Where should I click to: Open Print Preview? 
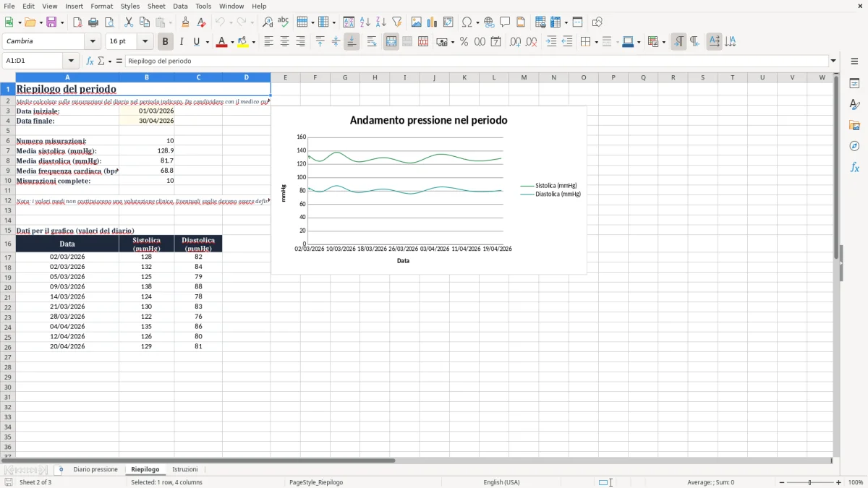tap(109, 22)
